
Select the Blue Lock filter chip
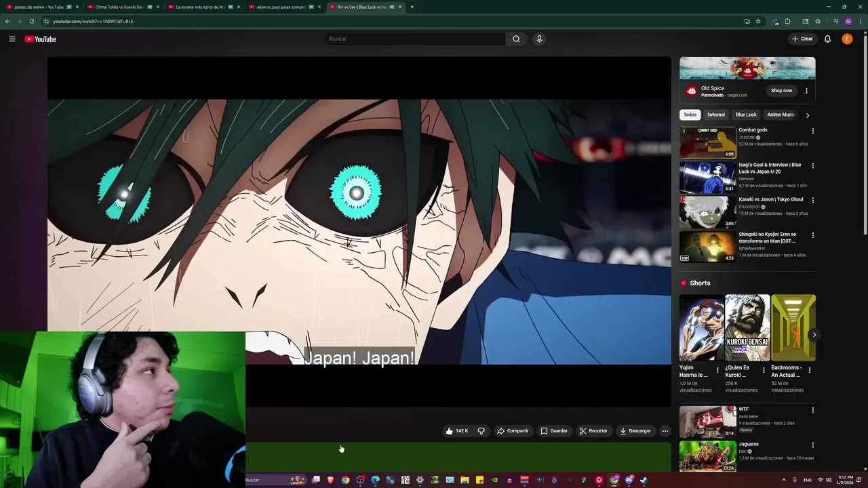pyautogui.click(x=746, y=115)
